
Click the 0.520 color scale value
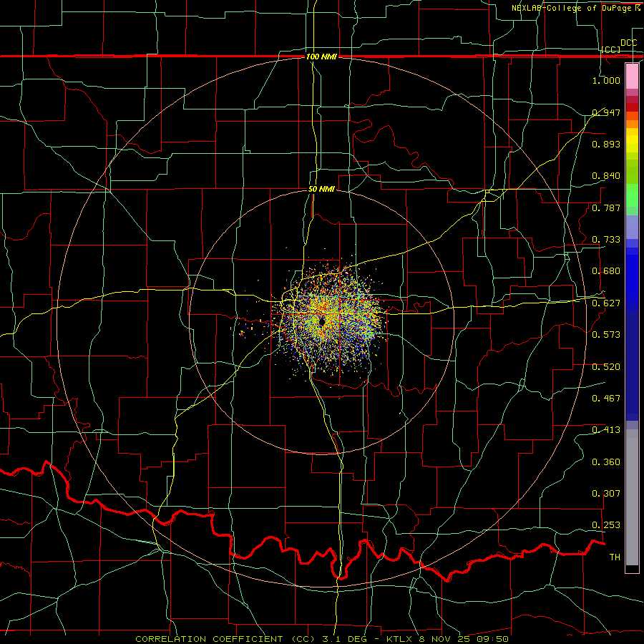click(606, 367)
